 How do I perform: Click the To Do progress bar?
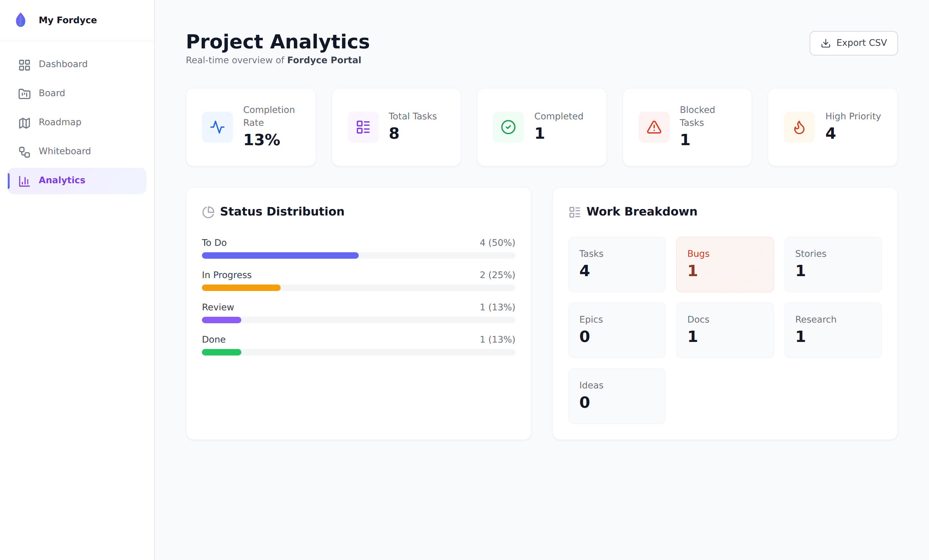click(359, 255)
